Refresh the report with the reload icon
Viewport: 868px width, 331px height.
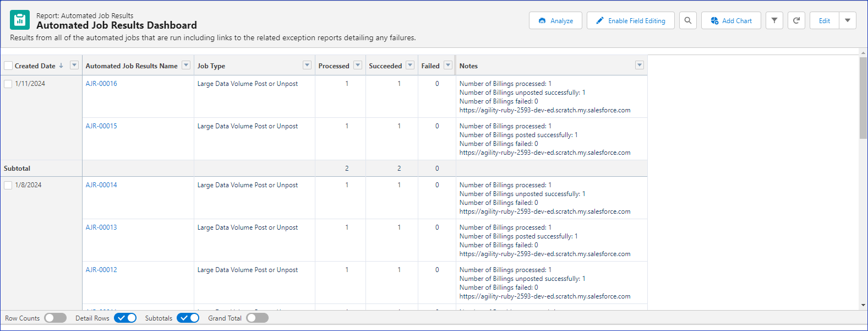click(796, 20)
